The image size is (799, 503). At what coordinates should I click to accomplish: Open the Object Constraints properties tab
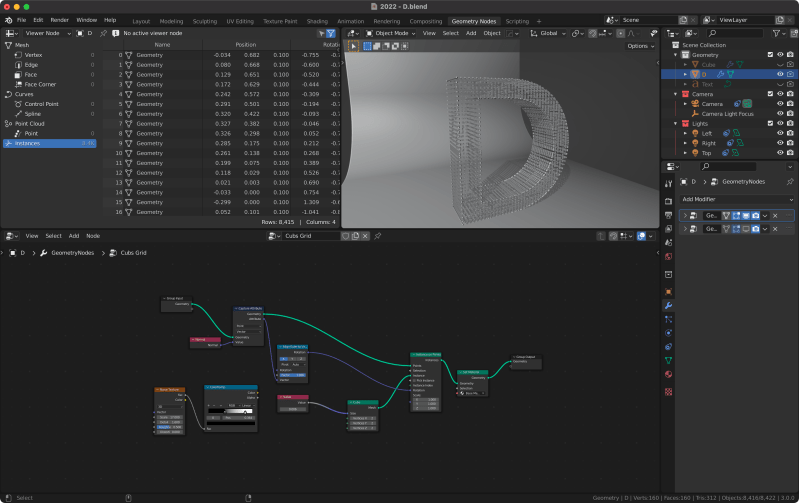coord(668,347)
